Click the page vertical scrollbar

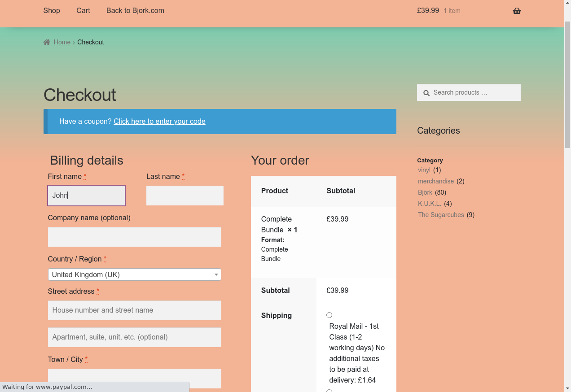point(567,85)
